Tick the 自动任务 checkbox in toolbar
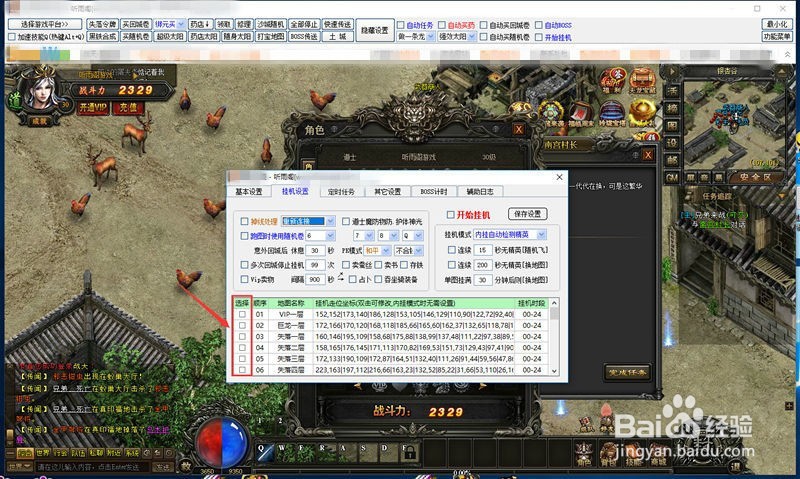The height and width of the screenshot is (479, 800). [x=401, y=25]
